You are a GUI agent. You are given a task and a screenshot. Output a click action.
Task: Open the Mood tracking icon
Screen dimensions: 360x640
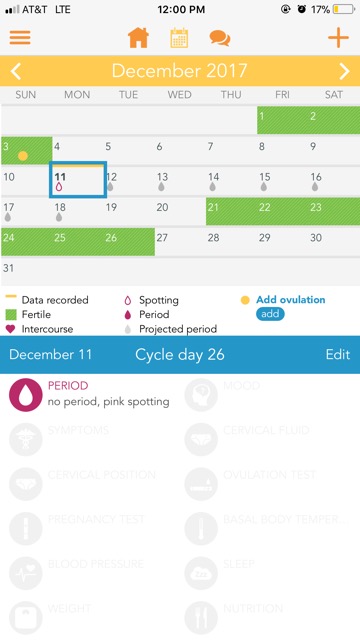[201, 395]
